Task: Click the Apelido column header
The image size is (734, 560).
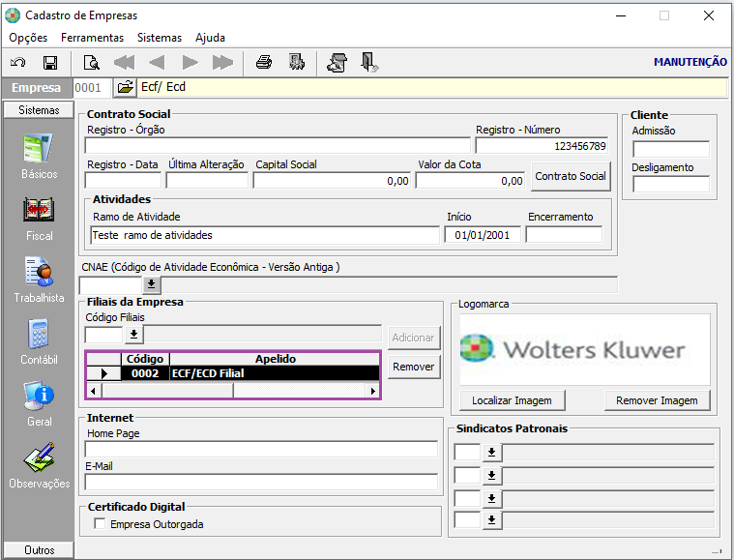Action: click(275, 359)
